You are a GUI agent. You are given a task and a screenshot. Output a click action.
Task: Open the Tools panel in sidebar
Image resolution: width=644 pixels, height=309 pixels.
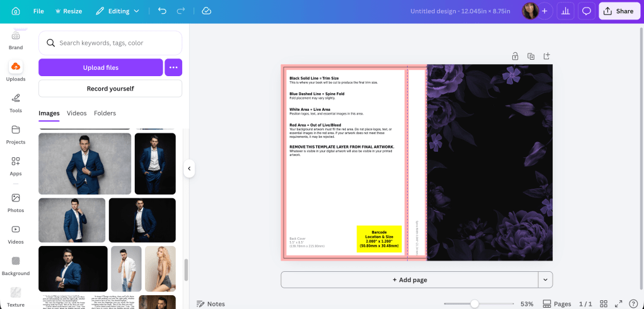click(16, 102)
